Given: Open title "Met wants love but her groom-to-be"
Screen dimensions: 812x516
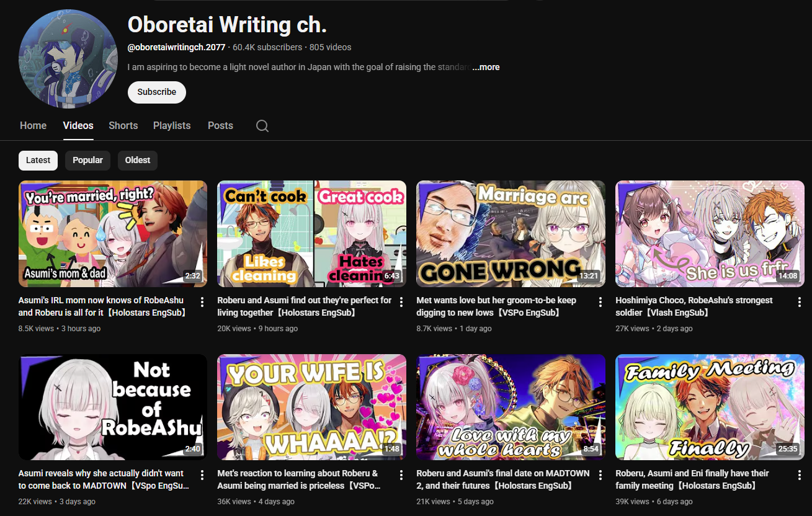Looking at the screenshot, I should click(x=496, y=306).
